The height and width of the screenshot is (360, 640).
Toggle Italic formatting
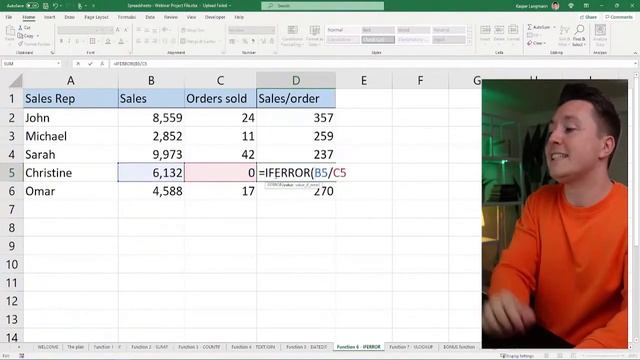pyautogui.click(x=69, y=41)
